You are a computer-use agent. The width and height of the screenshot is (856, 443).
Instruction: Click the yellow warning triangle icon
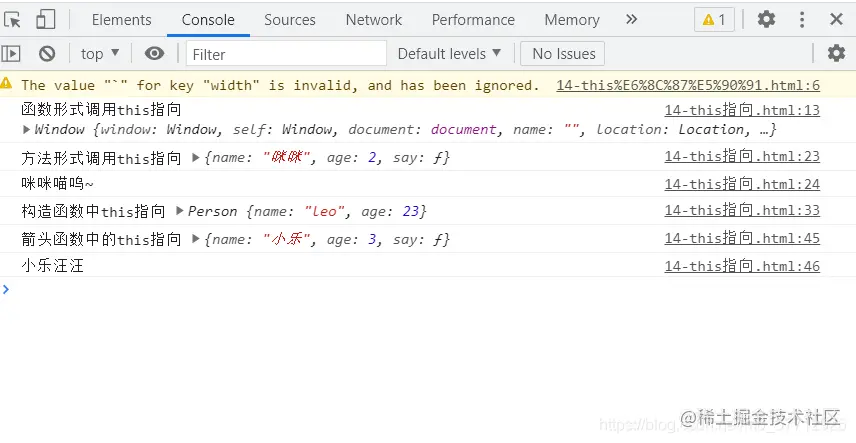(x=6, y=84)
